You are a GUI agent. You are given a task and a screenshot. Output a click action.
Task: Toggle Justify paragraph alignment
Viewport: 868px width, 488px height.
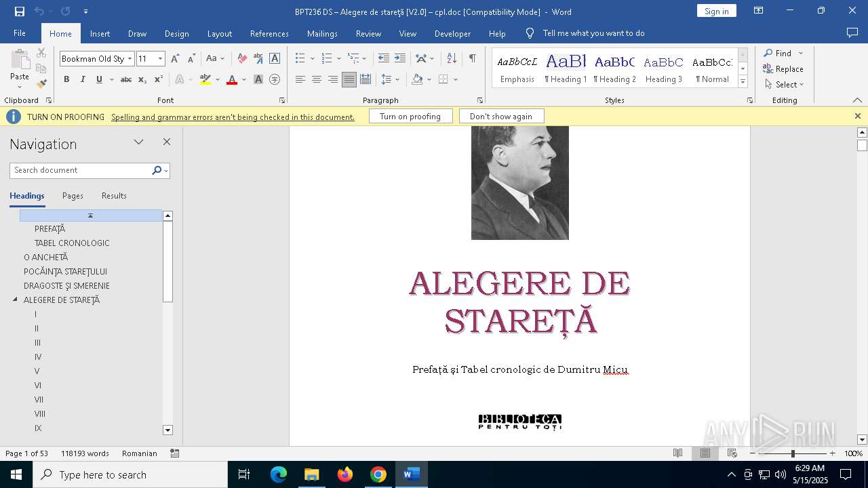[349, 79]
